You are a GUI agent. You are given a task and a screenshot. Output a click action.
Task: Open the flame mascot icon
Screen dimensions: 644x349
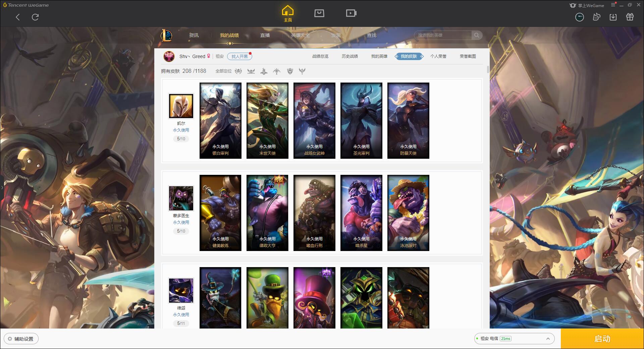point(596,17)
